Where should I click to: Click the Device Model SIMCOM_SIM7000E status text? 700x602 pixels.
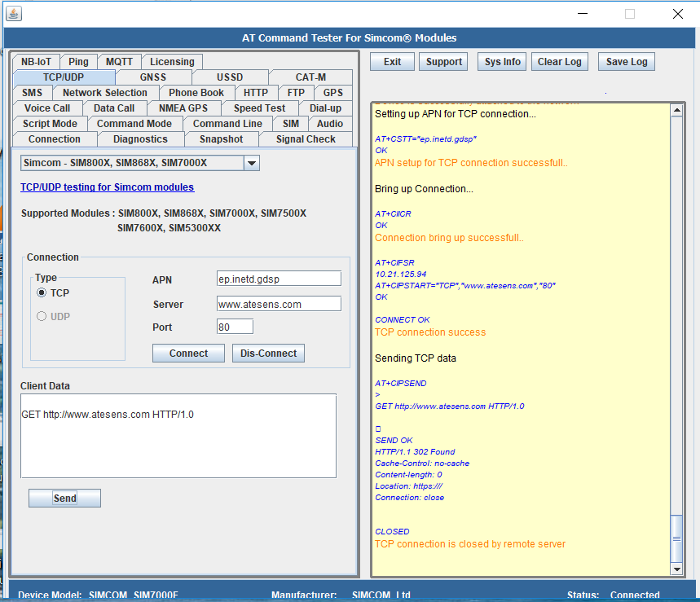99,595
